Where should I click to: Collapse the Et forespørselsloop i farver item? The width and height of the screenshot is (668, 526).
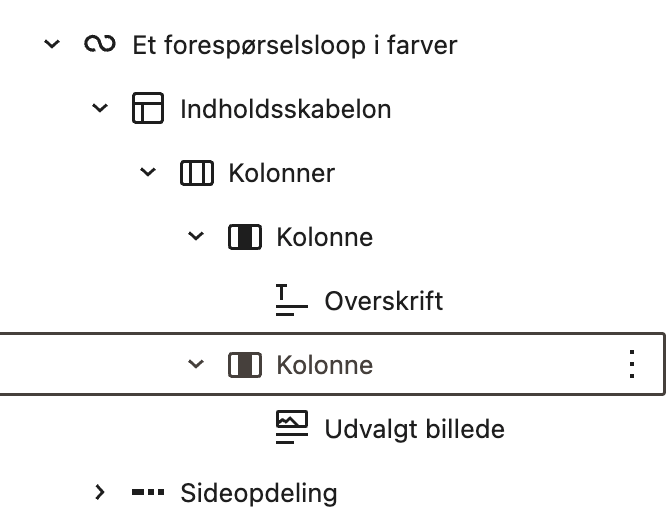pyautogui.click(x=52, y=45)
